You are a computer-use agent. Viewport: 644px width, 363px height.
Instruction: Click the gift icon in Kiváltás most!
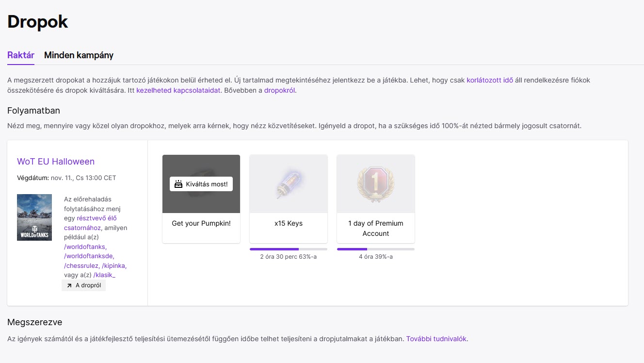[x=178, y=184]
